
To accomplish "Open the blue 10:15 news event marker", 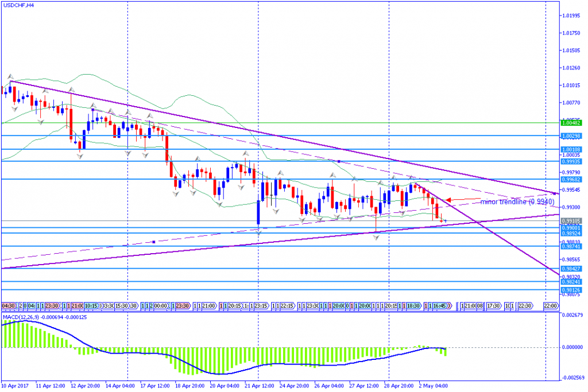I will click(x=91, y=306).
